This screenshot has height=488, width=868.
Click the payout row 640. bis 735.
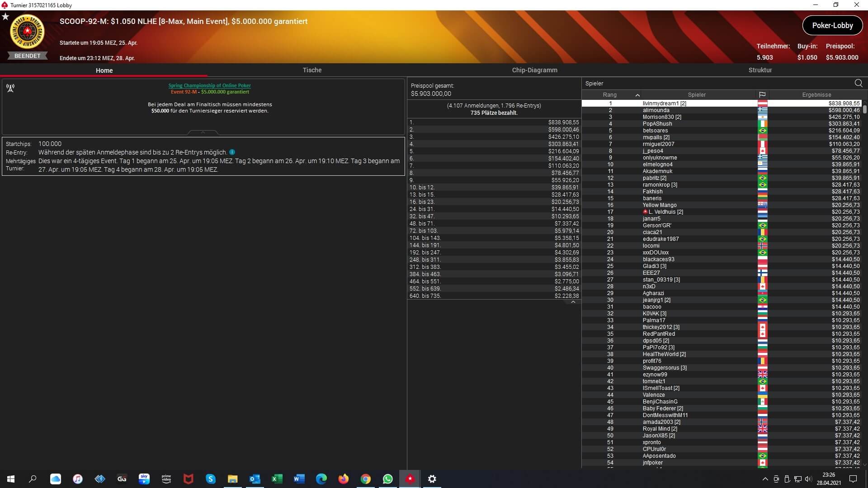494,296
